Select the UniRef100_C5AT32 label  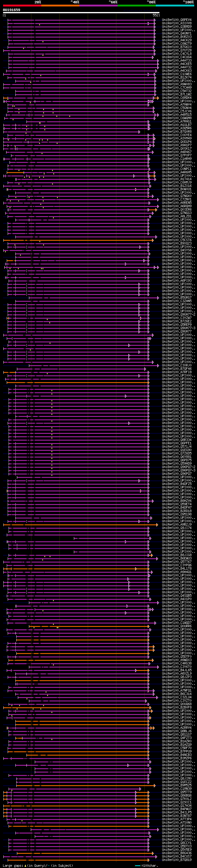click(x=177, y=91)
